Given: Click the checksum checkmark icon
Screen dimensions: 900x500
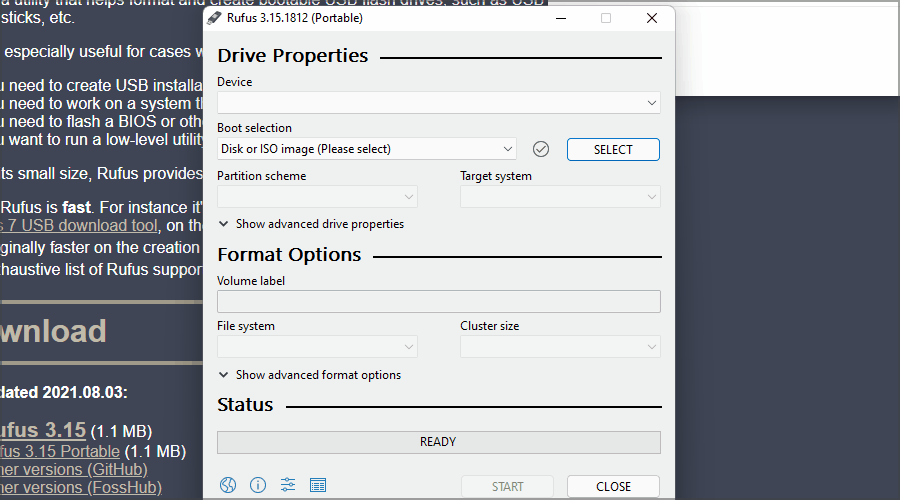Looking at the screenshot, I should [541, 149].
